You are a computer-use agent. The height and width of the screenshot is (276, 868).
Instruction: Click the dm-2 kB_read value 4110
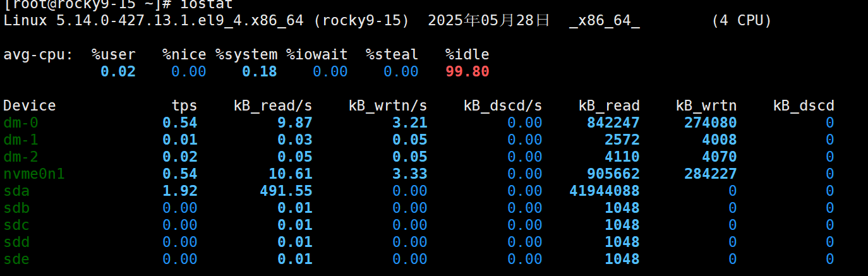pos(622,157)
